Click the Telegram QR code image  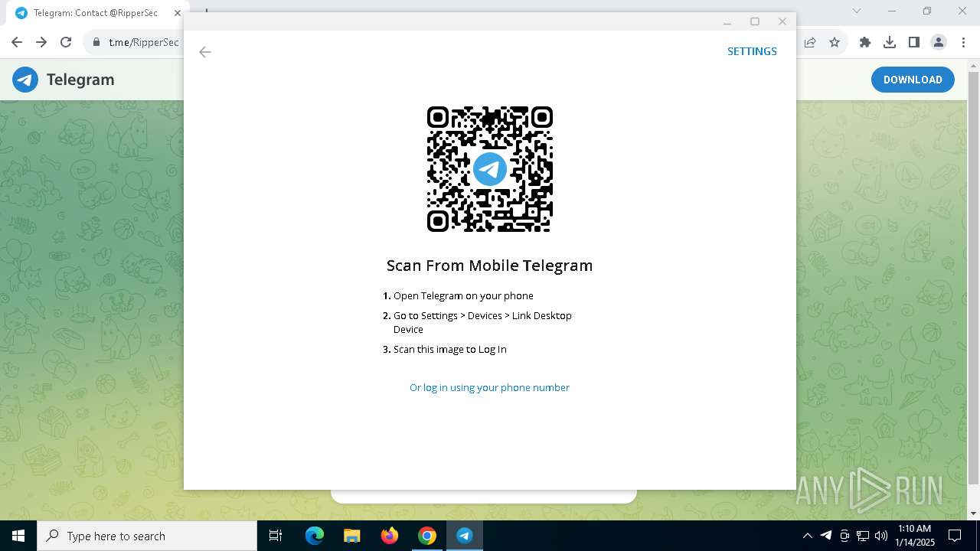point(490,169)
